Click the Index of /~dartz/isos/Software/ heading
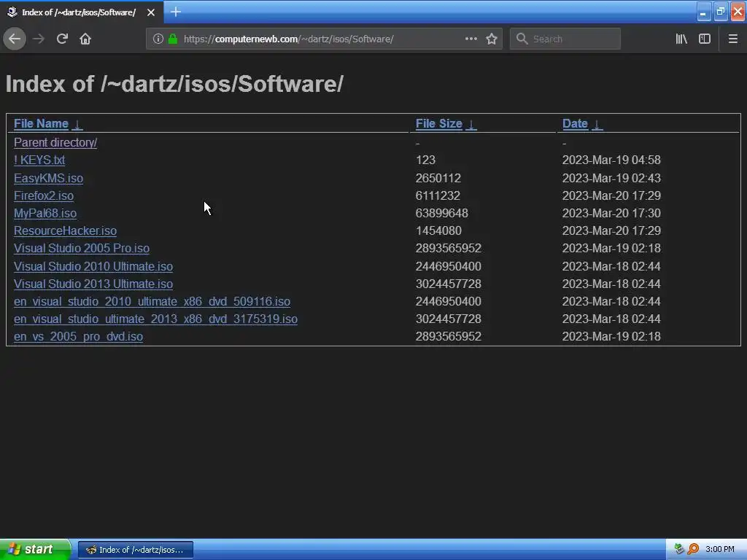747x560 pixels. (174, 84)
